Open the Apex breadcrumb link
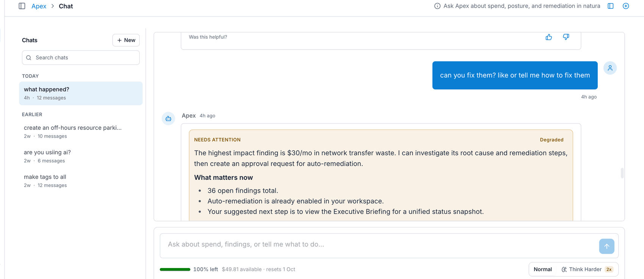 coord(39,6)
